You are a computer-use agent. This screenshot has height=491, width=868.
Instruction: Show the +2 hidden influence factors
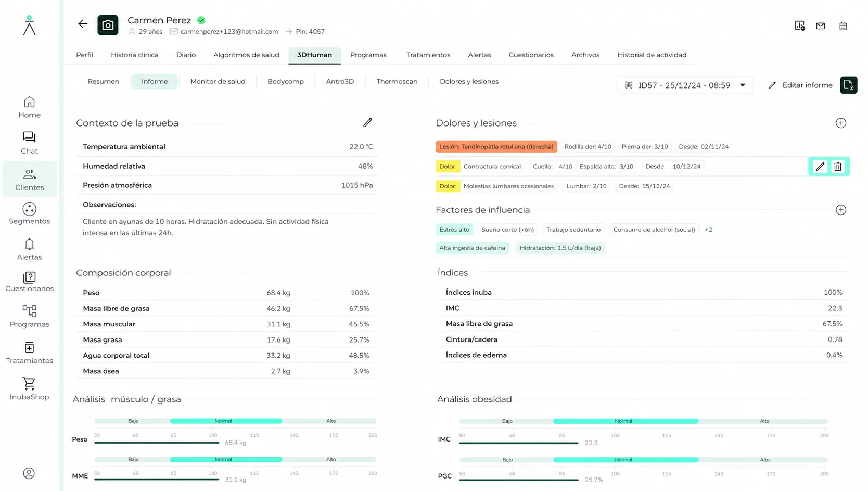pos(708,230)
